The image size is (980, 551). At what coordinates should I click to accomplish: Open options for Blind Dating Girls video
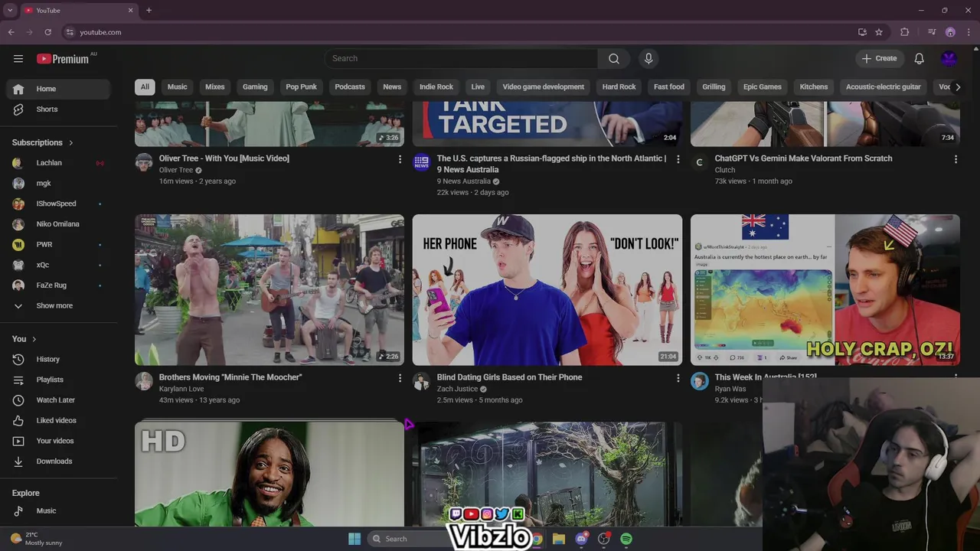pyautogui.click(x=678, y=378)
